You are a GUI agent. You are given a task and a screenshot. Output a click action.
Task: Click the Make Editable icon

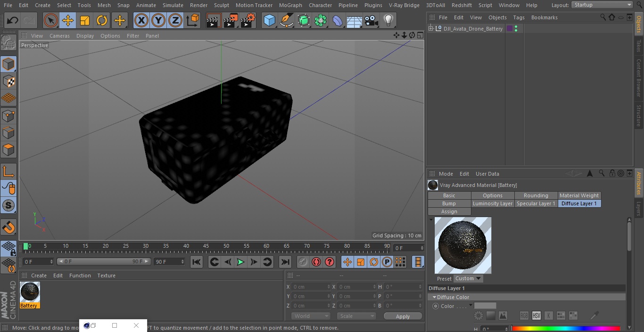8,43
